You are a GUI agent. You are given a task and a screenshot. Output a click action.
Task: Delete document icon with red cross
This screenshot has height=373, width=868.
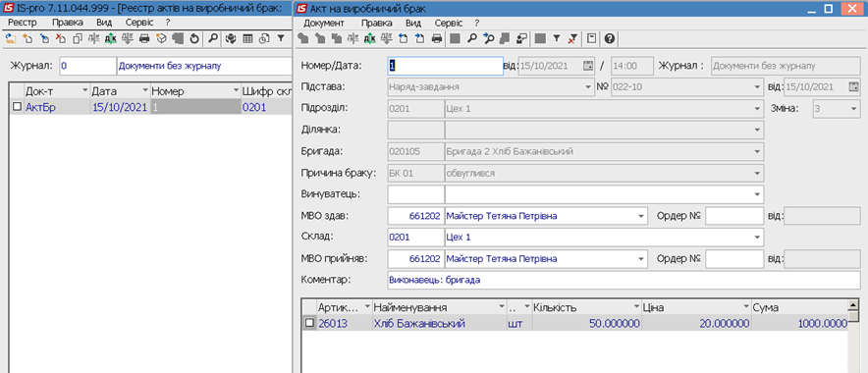click(61, 38)
